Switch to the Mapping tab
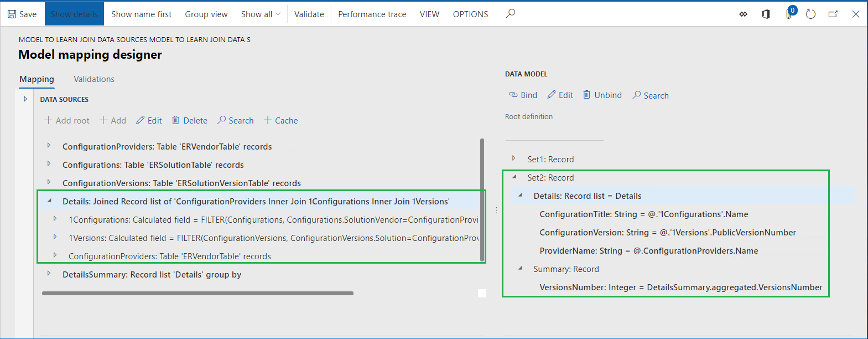The height and width of the screenshot is (339, 868). [37, 79]
